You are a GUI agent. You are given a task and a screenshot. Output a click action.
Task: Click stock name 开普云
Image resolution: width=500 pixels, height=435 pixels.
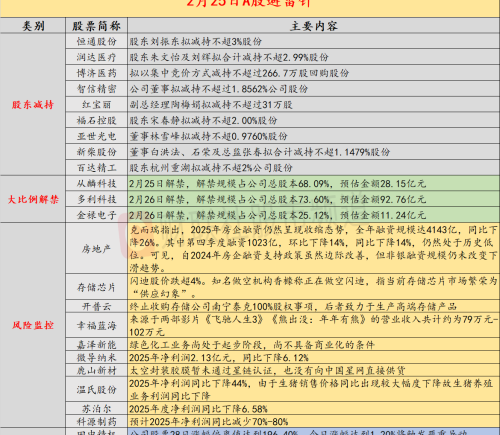tap(96, 306)
